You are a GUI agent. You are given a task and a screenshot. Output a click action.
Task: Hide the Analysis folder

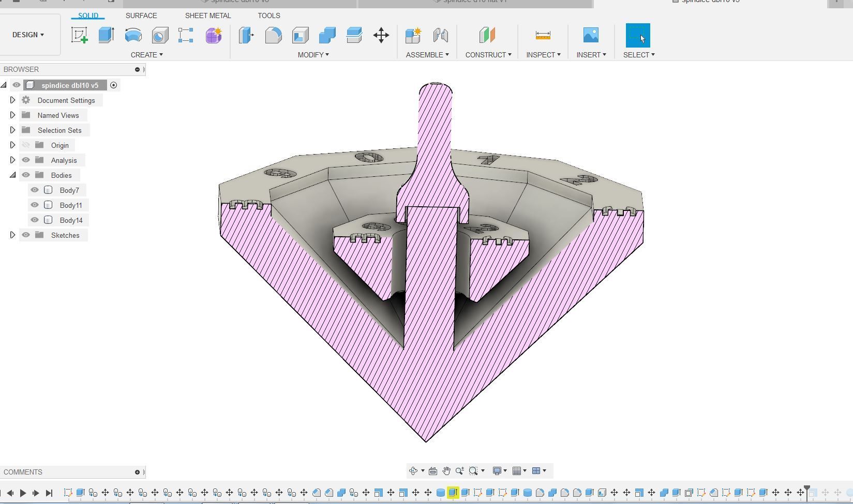[26, 160]
